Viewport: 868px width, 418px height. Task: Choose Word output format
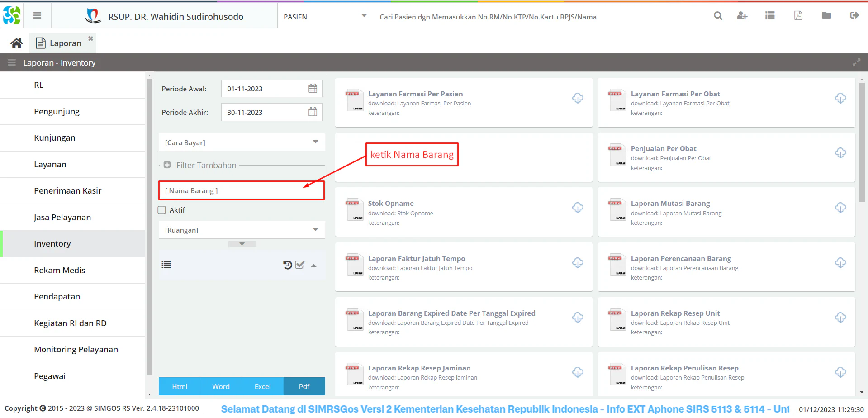[x=221, y=386]
